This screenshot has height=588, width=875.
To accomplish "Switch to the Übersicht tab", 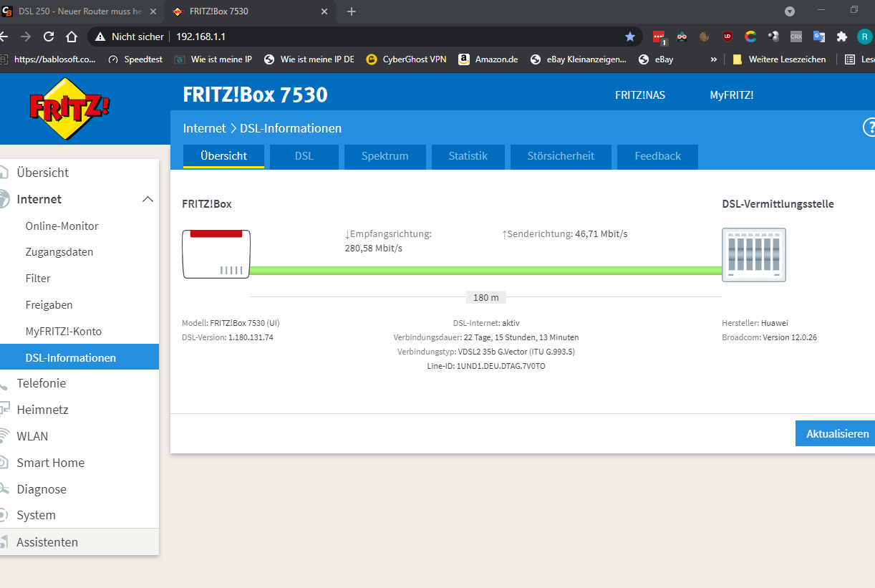I will [223, 156].
